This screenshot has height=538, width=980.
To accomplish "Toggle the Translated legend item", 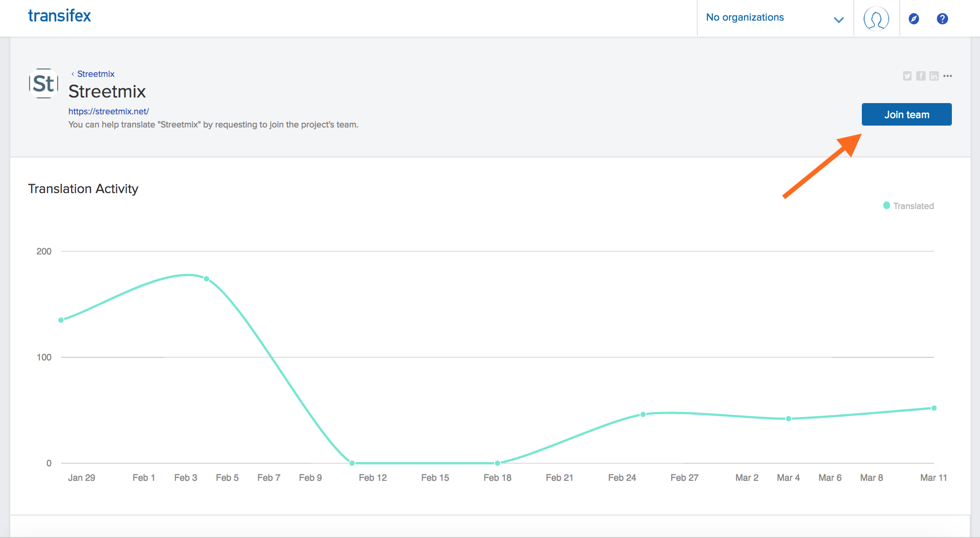I will click(x=908, y=206).
